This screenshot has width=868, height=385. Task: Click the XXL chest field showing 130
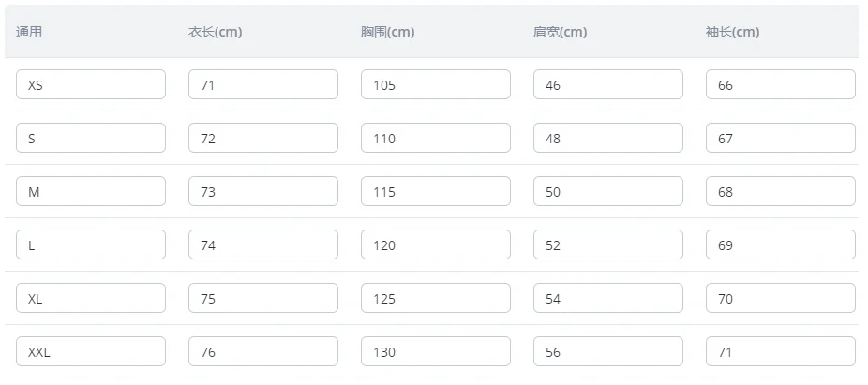click(436, 351)
